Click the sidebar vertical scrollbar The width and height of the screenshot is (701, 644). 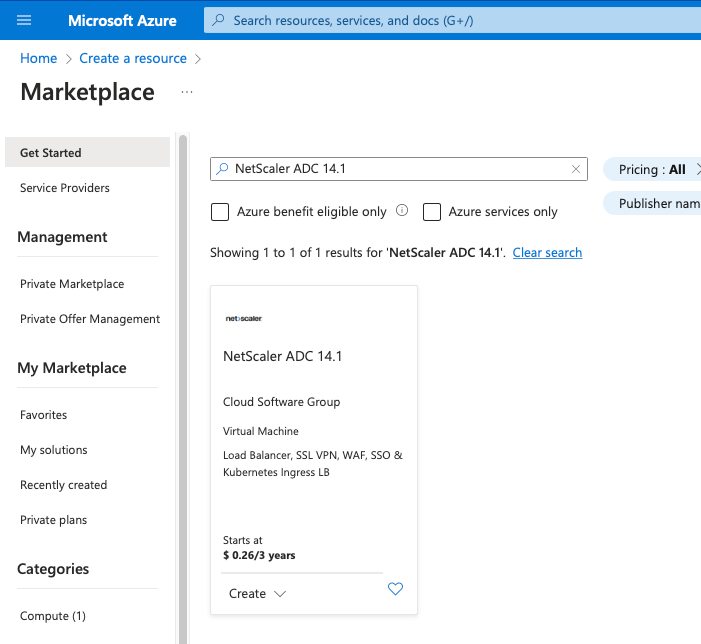[183, 389]
